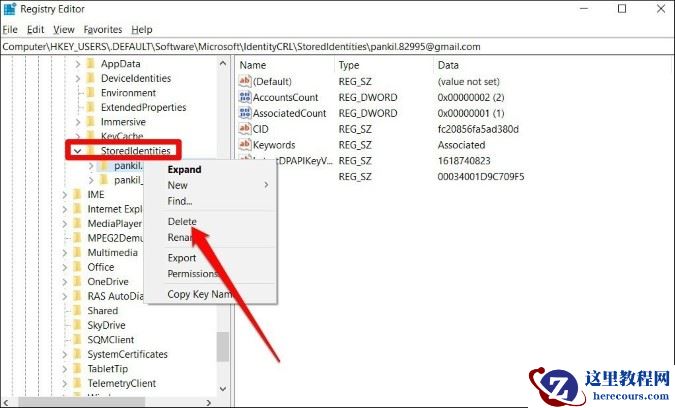
Task: Expand the AppData key
Action: (77, 64)
